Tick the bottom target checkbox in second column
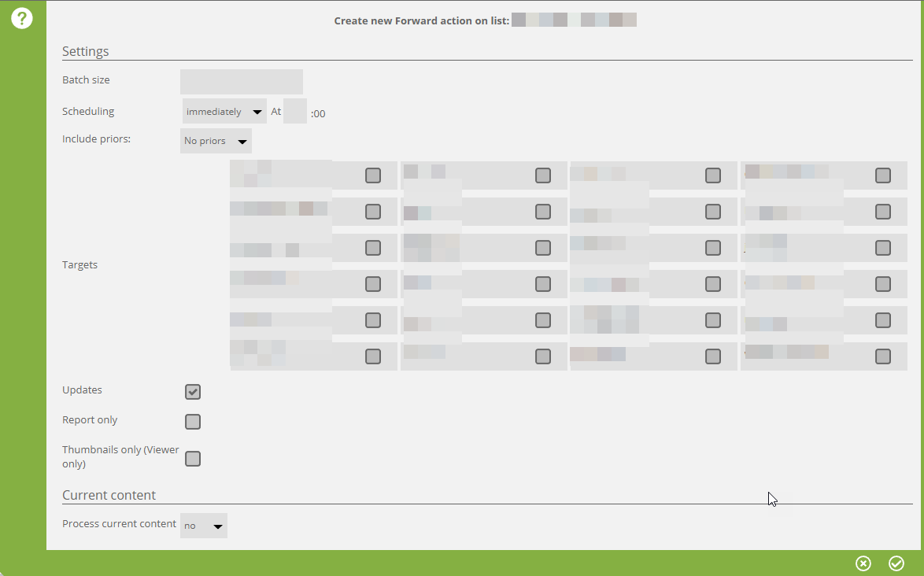 tap(543, 356)
